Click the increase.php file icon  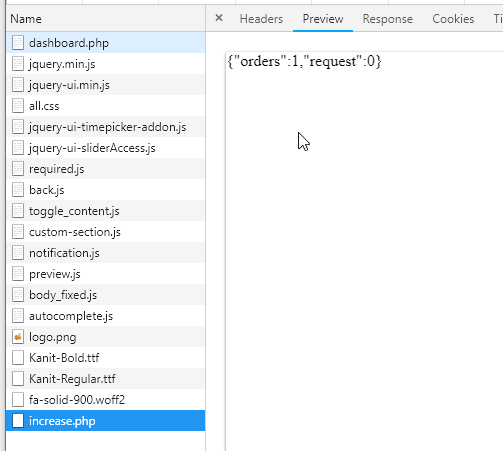click(x=18, y=421)
